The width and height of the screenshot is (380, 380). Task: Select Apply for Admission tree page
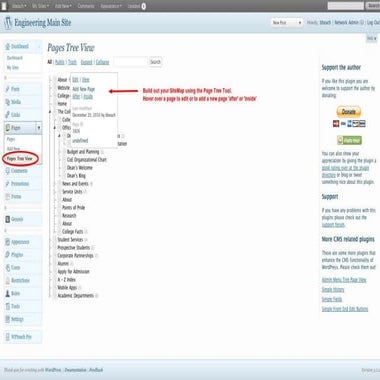point(73,272)
